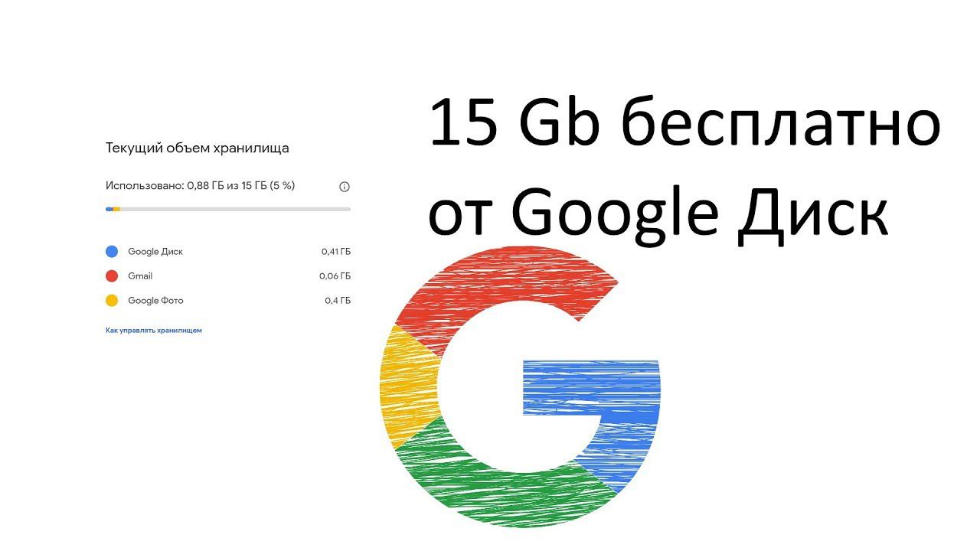Click the storage usage progress bar
980x551 pixels.
[x=228, y=209]
